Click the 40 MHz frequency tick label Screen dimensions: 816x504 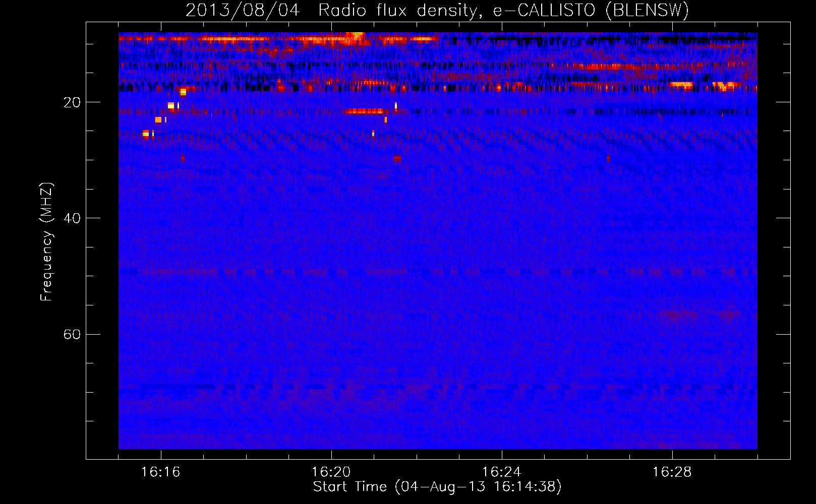click(72, 218)
